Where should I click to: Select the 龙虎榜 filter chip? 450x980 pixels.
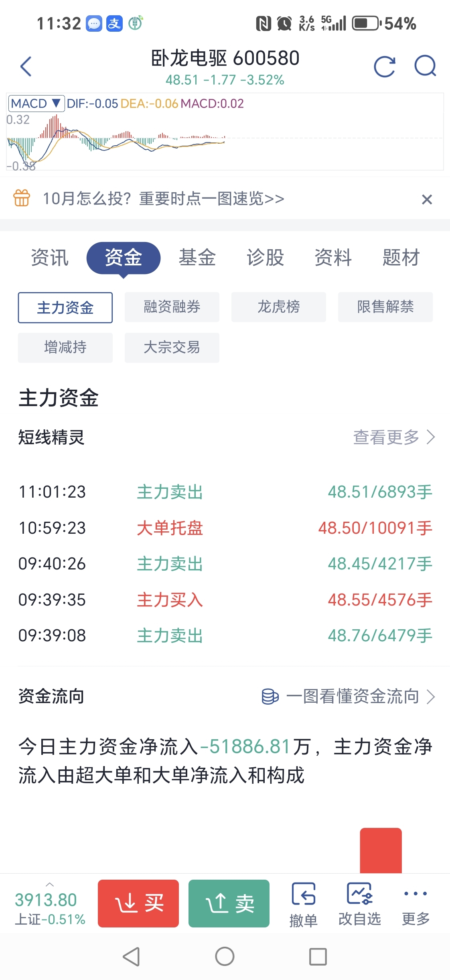278,307
